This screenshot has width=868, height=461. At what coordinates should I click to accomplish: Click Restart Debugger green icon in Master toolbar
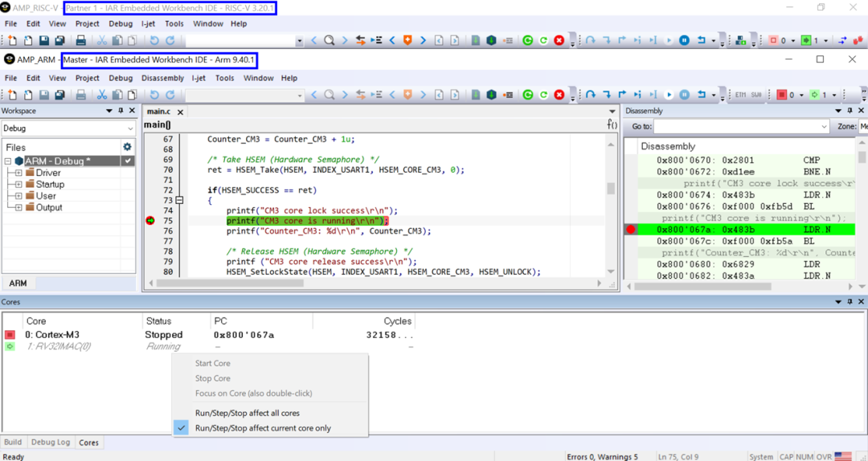click(x=527, y=95)
